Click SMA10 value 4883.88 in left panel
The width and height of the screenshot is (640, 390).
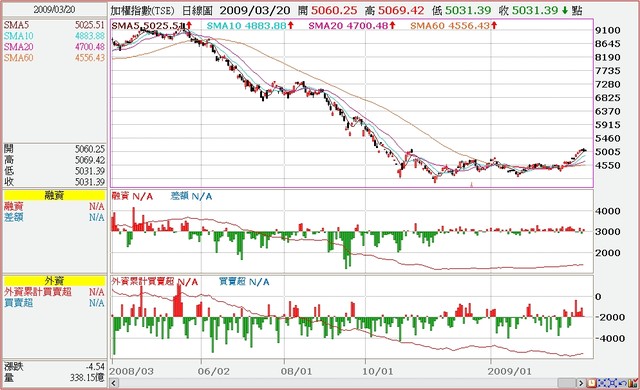[x=90, y=36]
